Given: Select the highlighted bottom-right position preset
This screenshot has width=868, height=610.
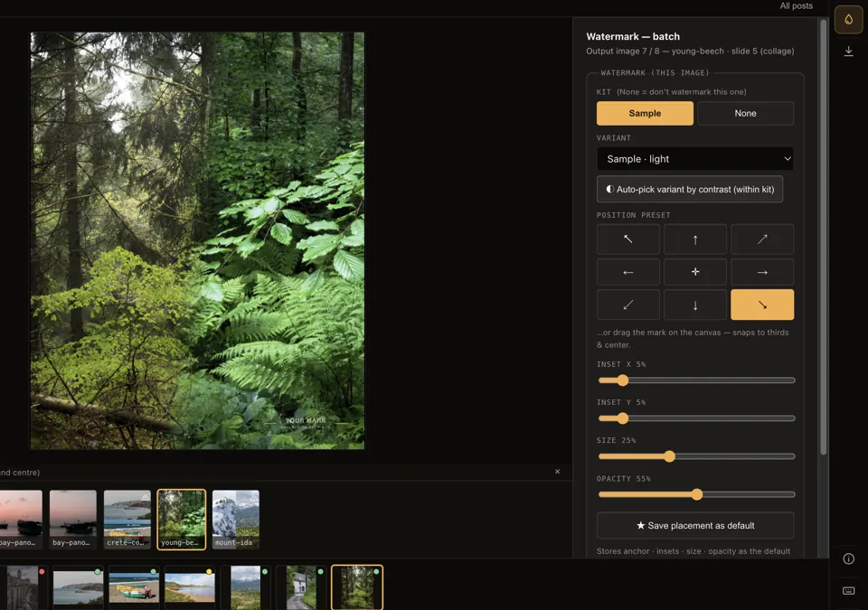Looking at the screenshot, I should coord(761,305).
